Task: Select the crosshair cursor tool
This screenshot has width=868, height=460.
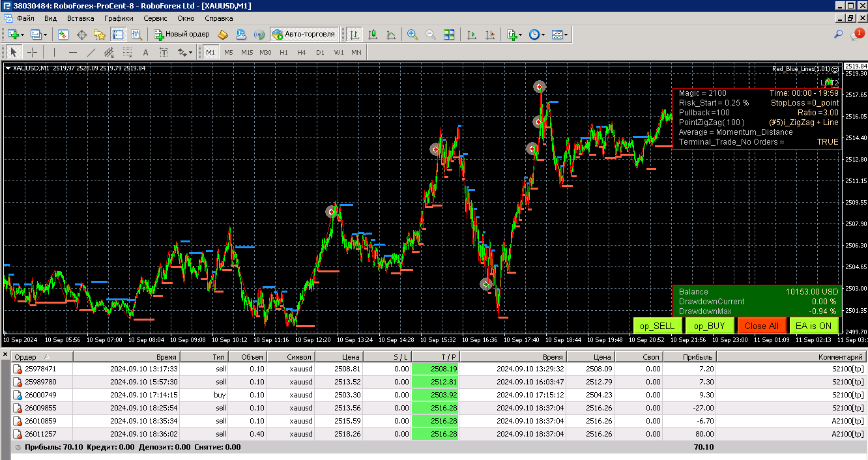Action: 31,52
